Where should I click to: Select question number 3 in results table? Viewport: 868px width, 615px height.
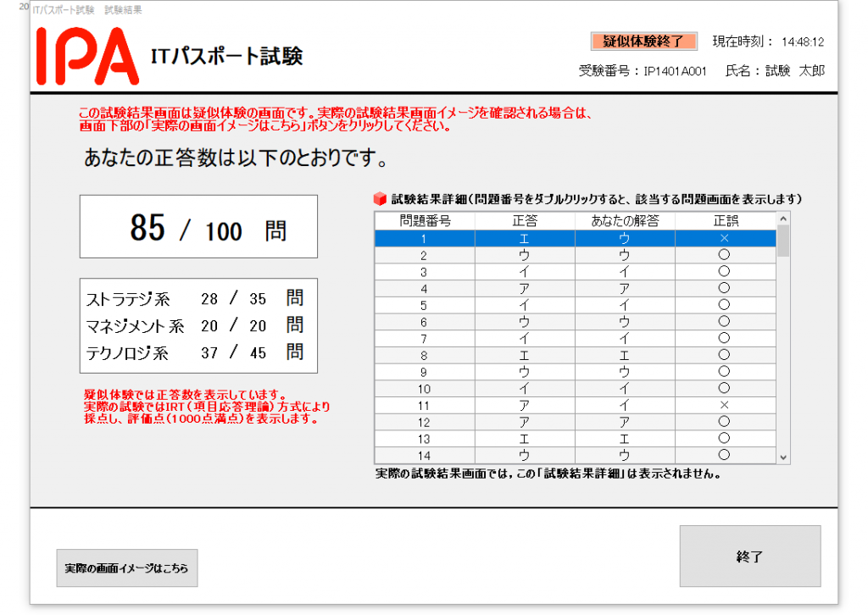click(x=424, y=272)
